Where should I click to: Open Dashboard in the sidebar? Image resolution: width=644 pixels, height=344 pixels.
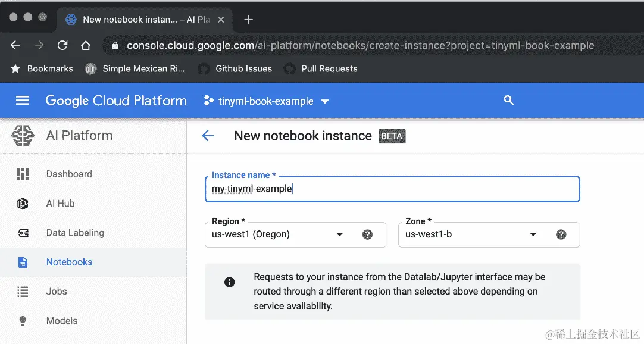[x=69, y=174]
